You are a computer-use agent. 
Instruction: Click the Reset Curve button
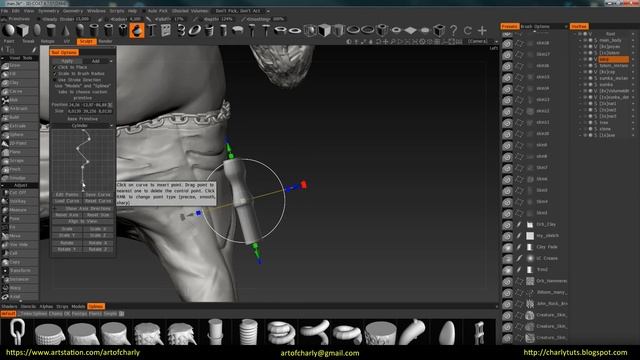click(x=98, y=201)
